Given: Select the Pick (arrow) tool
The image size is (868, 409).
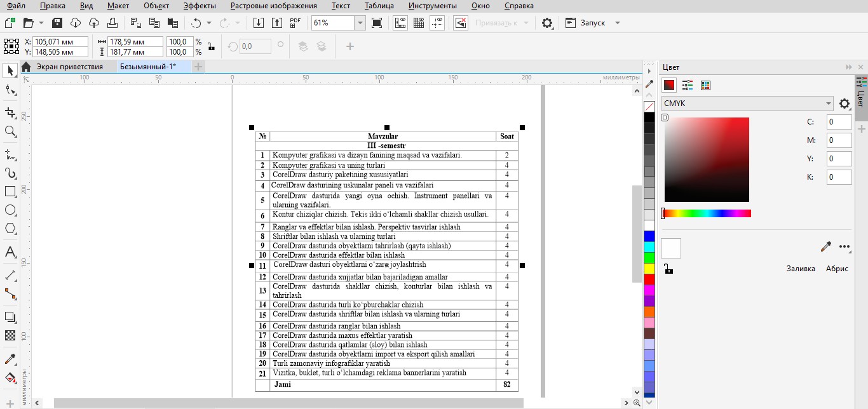Looking at the screenshot, I should tap(10, 70).
